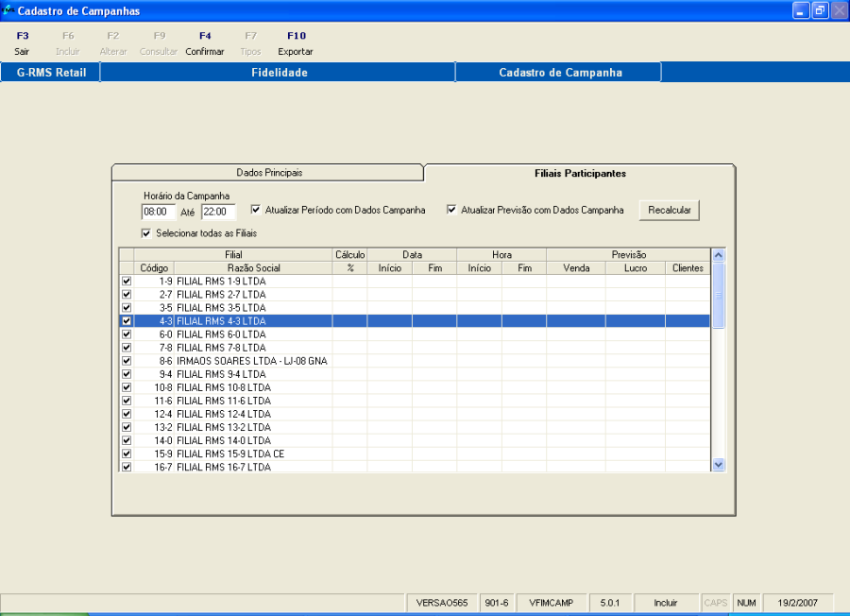The image size is (850, 616).
Task: Click the table scrollbar up arrow
Action: coord(719,255)
